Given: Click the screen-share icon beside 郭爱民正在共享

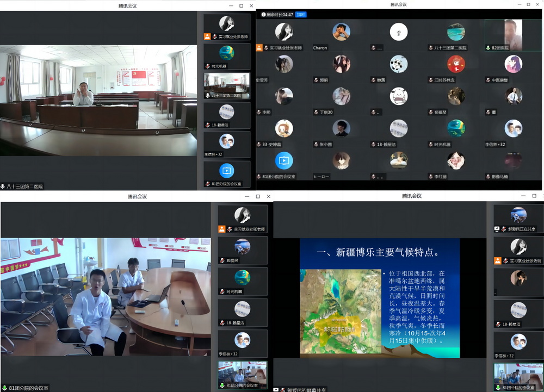Looking at the screenshot, I should click(497, 228).
